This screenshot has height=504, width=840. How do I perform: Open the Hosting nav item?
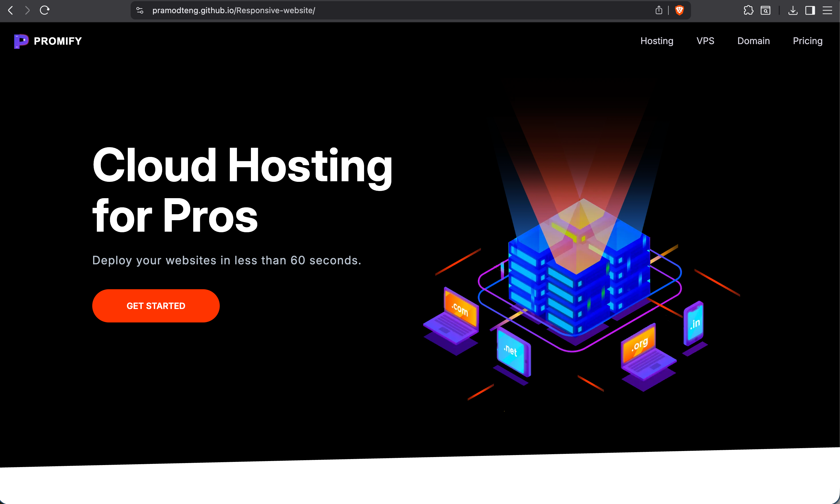point(657,41)
